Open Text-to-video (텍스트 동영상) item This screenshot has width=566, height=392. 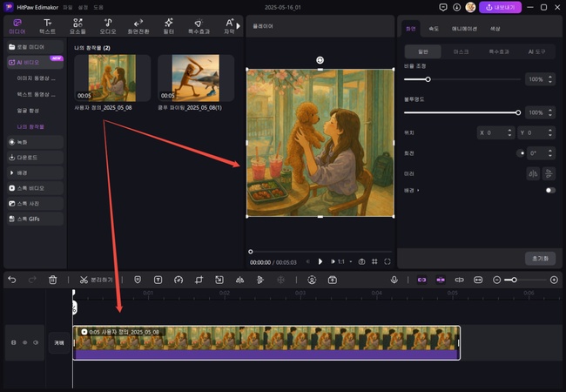pos(36,94)
